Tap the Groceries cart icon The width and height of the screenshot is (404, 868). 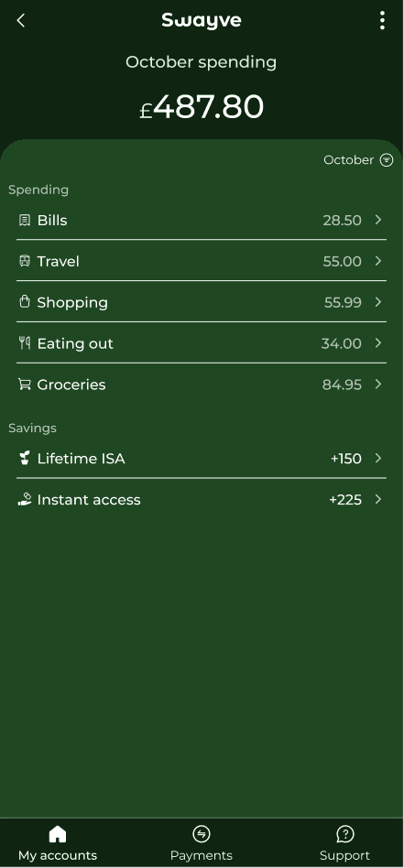click(25, 385)
